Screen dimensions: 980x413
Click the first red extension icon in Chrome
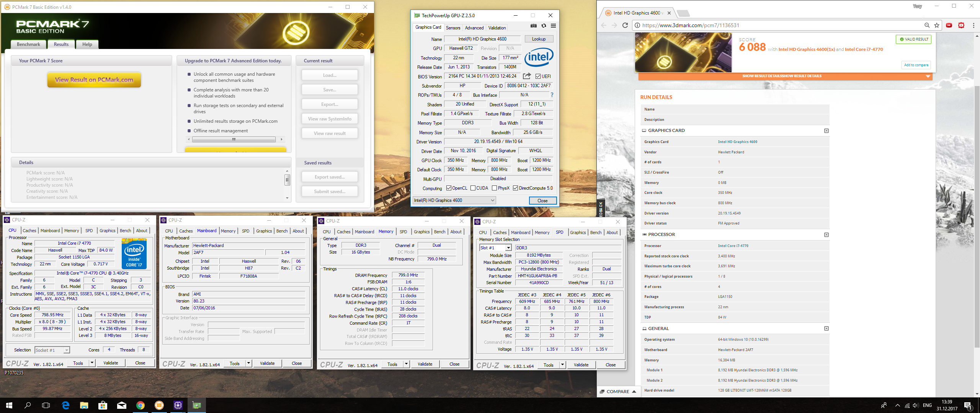point(949,25)
